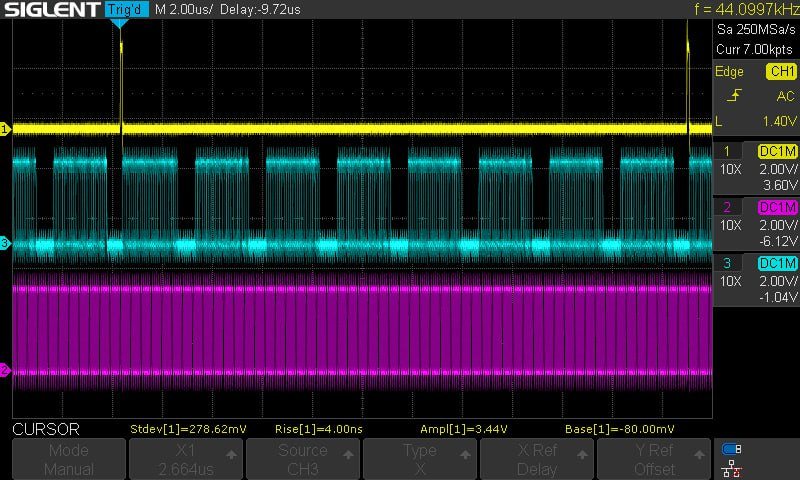
Task: Click the Stdev[1]=278.62mV measurement
Action: 188,429
